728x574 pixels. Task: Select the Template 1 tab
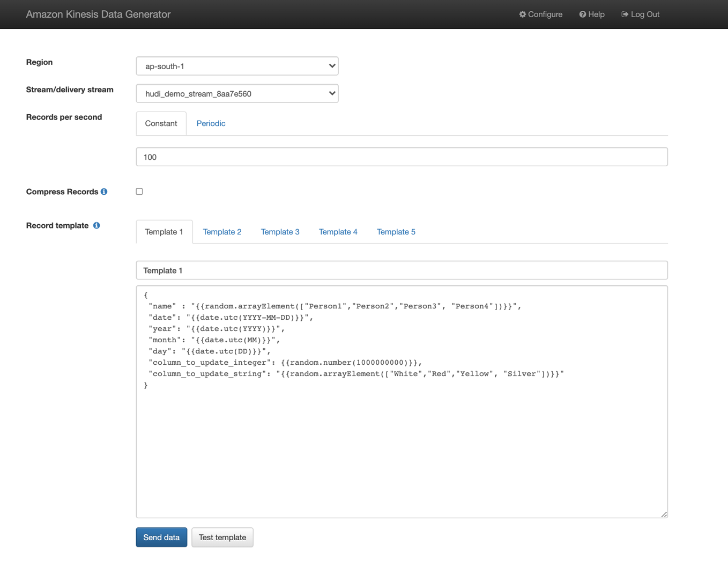pyautogui.click(x=164, y=232)
